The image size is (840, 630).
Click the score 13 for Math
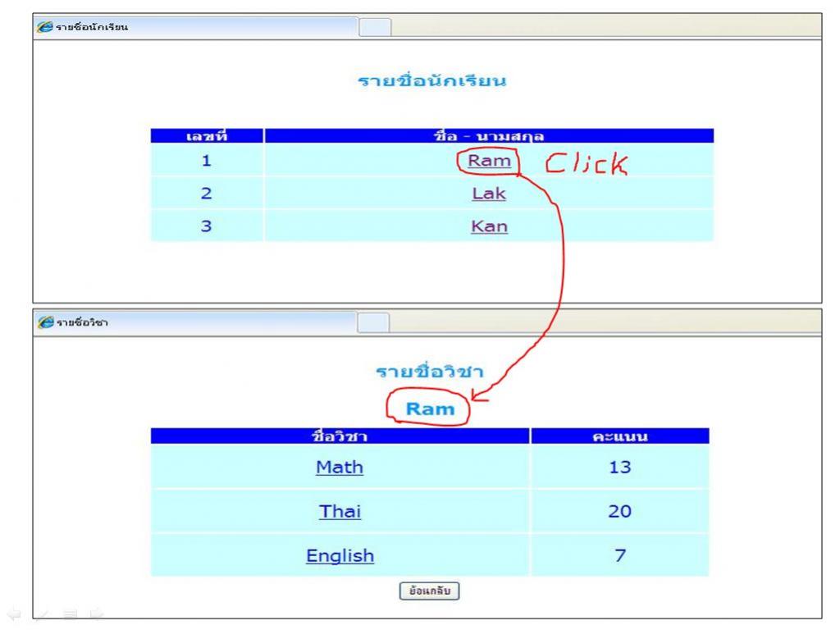coord(620,467)
